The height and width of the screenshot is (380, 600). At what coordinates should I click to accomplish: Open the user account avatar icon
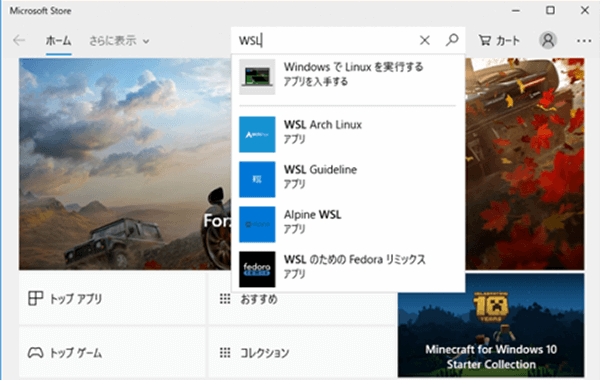click(548, 40)
